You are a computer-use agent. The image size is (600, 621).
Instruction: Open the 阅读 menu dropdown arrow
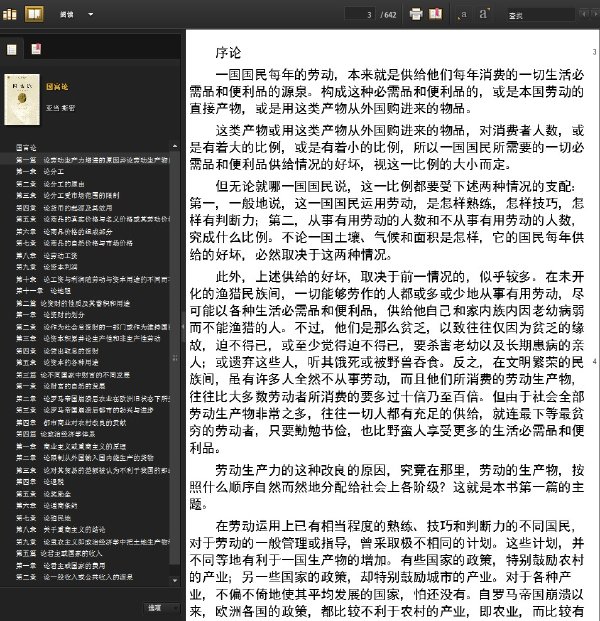[x=91, y=15]
